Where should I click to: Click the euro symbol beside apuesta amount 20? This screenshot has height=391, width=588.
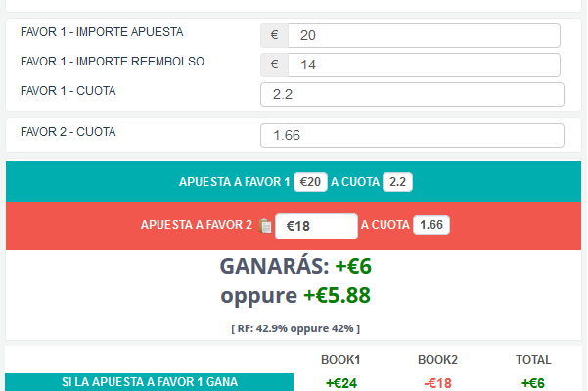(x=275, y=35)
